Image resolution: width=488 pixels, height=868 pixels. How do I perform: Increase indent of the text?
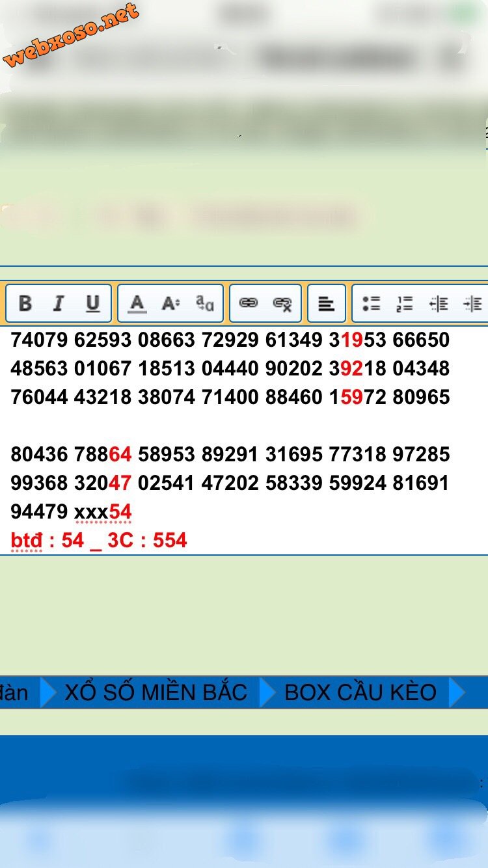[472, 303]
